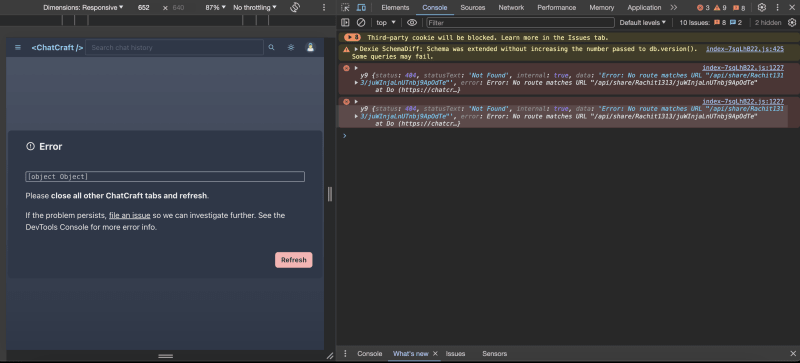This screenshot has width=800, height=363.
Task: Open the ChatCraft hamburger menu
Action: [18, 47]
